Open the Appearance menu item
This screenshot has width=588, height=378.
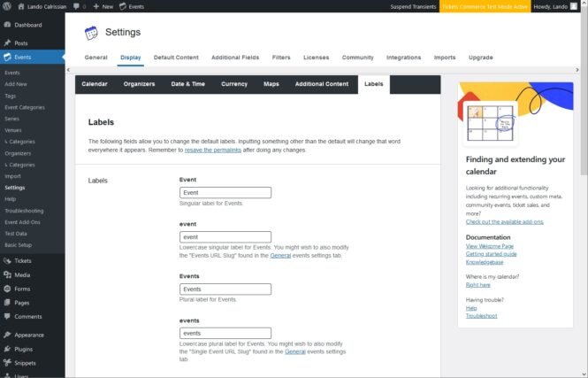(29, 336)
